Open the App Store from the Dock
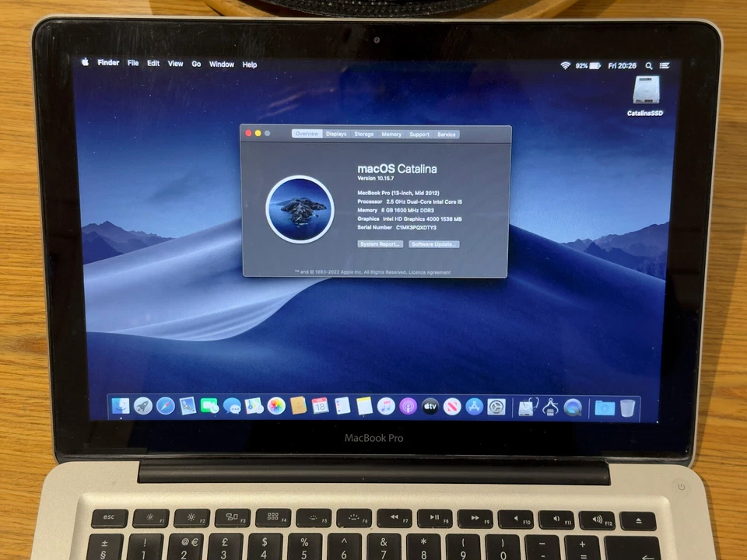The height and width of the screenshot is (560, 747). 475,406
